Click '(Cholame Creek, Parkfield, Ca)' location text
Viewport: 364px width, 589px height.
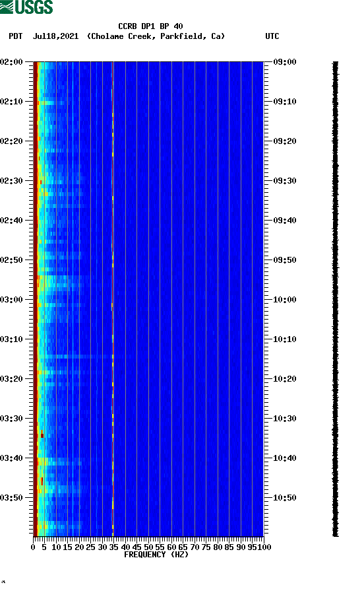tap(156, 36)
